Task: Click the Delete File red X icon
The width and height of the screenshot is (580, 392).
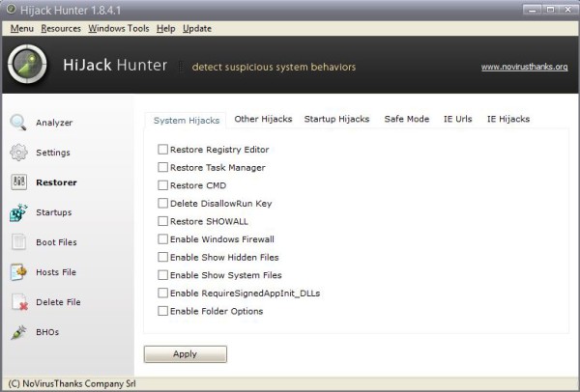Action: pos(19,302)
